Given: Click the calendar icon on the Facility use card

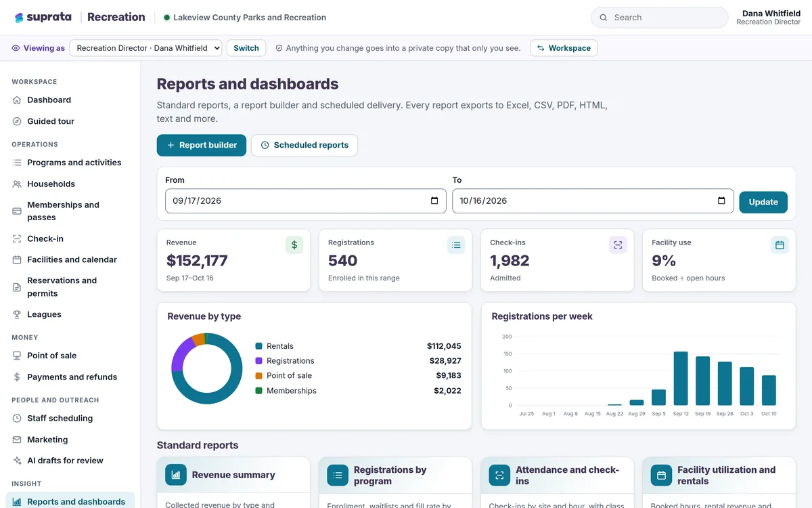Looking at the screenshot, I should tap(780, 245).
